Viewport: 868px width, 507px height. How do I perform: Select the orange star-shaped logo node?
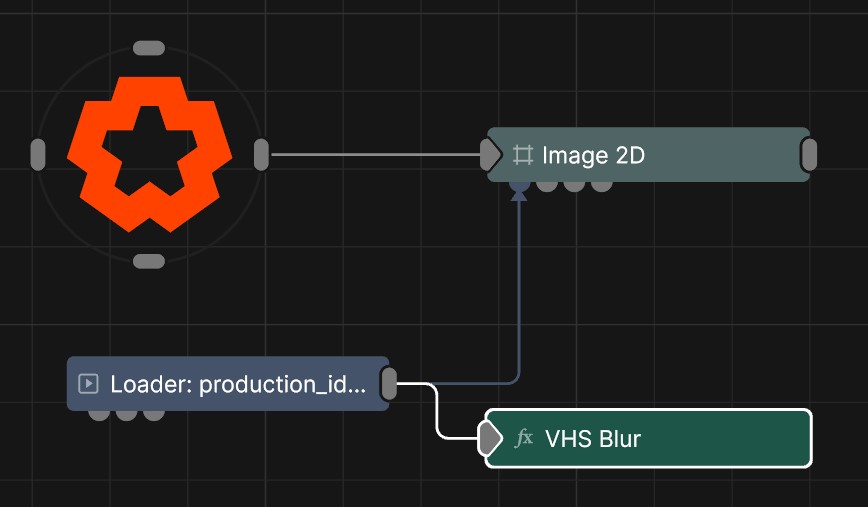point(149,153)
